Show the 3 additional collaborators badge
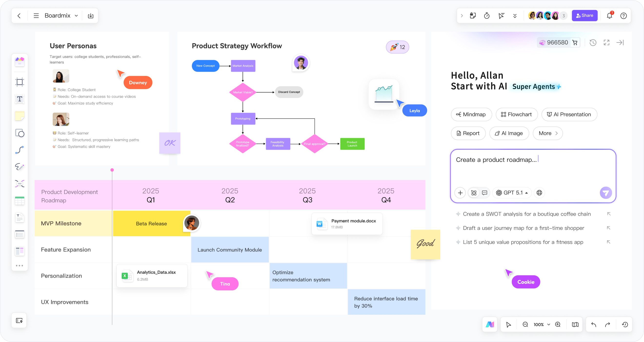Viewport: 644px width, 342px height. pyautogui.click(x=563, y=16)
